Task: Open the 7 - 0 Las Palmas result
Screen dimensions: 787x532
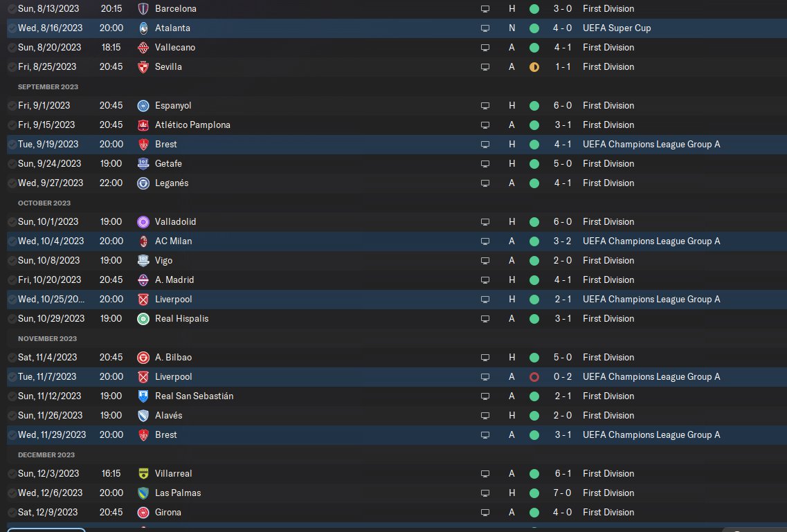Action: point(562,493)
